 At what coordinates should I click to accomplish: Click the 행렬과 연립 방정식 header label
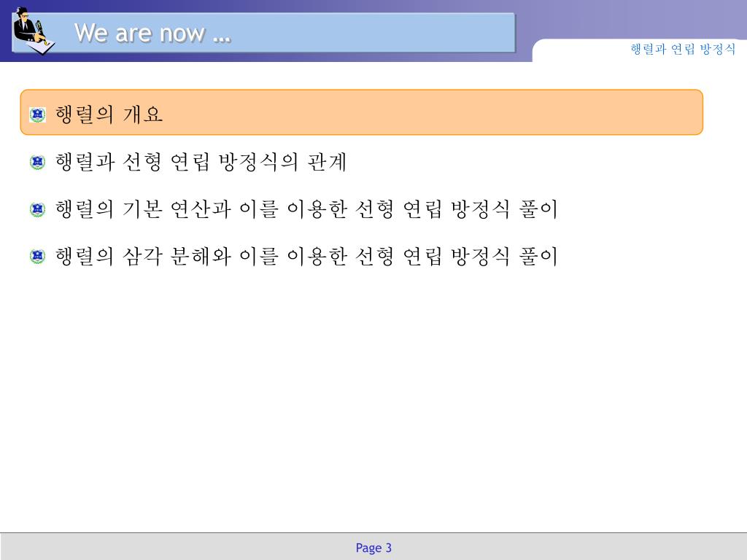(683, 49)
